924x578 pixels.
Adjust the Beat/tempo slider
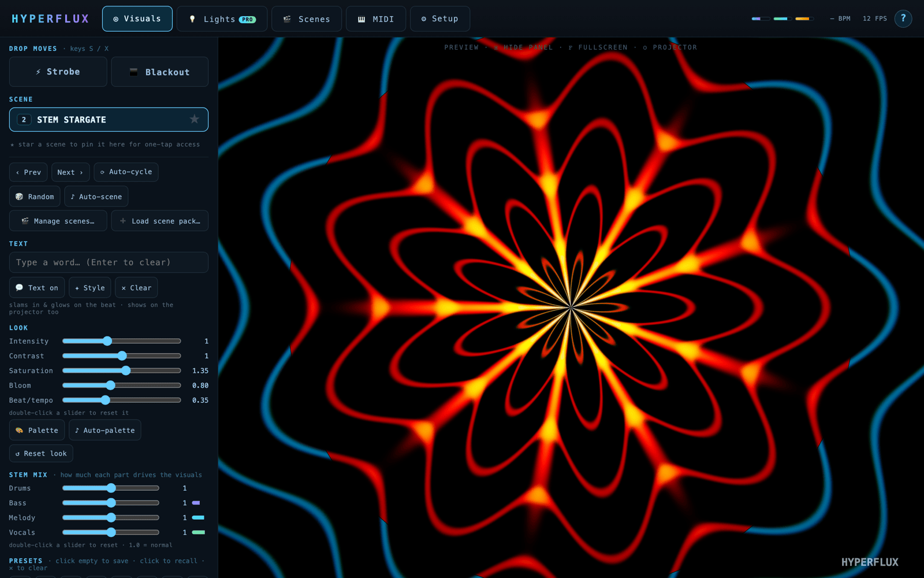click(122, 400)
